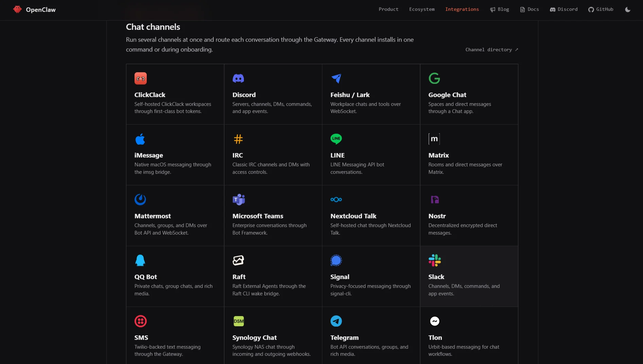The image size is (643, 364).
Task: Click the IRC orange hash icon
Action: click(238, 139)
